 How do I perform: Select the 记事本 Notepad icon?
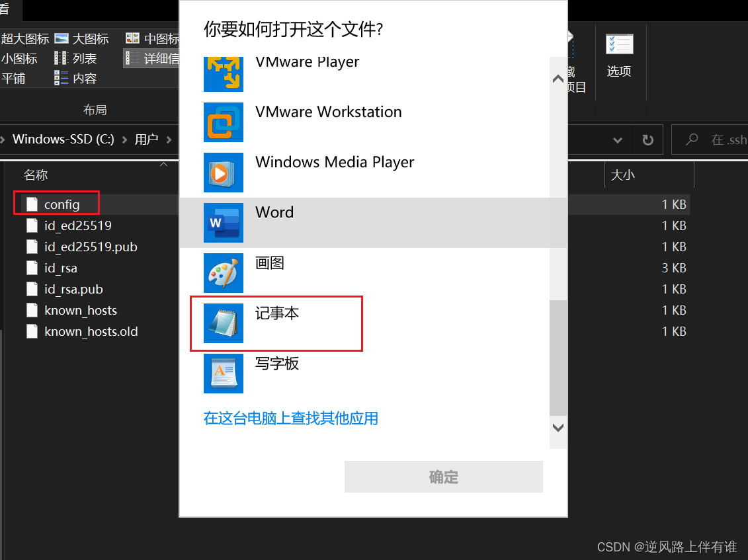tap(224, 323)
